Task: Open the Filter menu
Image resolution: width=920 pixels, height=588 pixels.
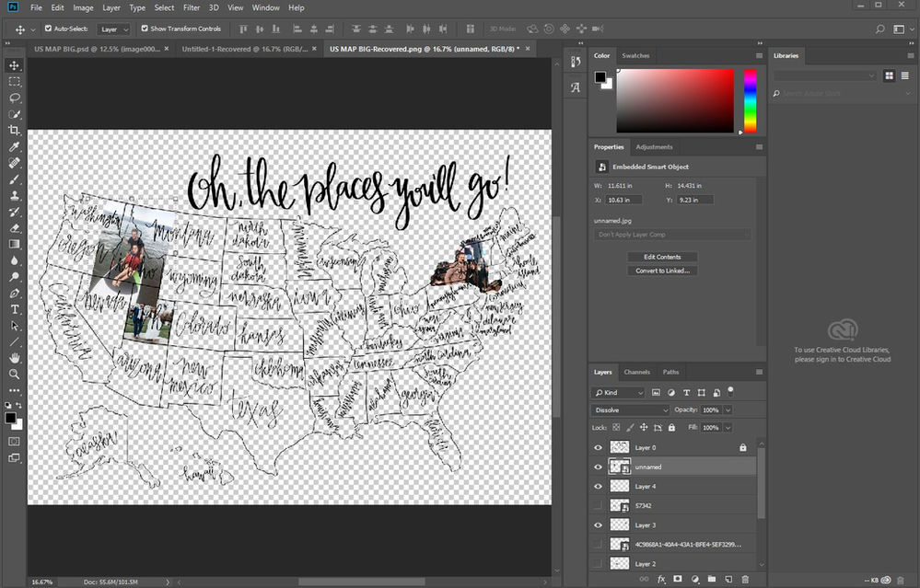Action: 191,7
